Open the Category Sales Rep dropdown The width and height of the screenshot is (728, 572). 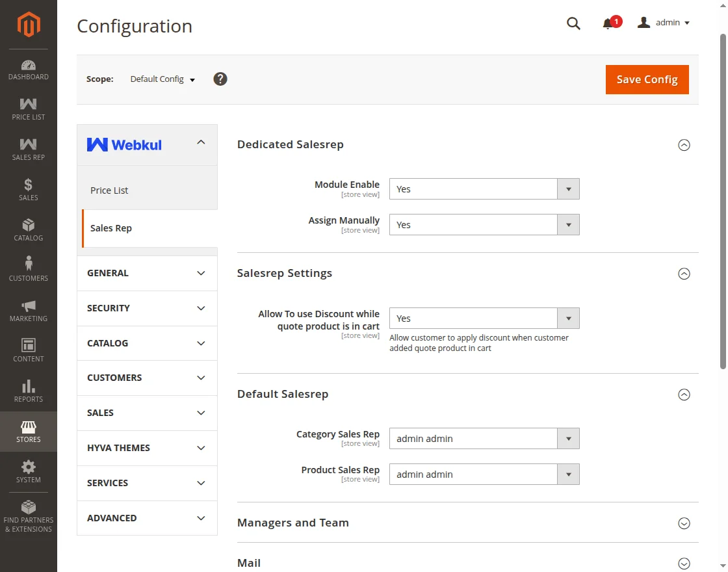click(484, 439)
